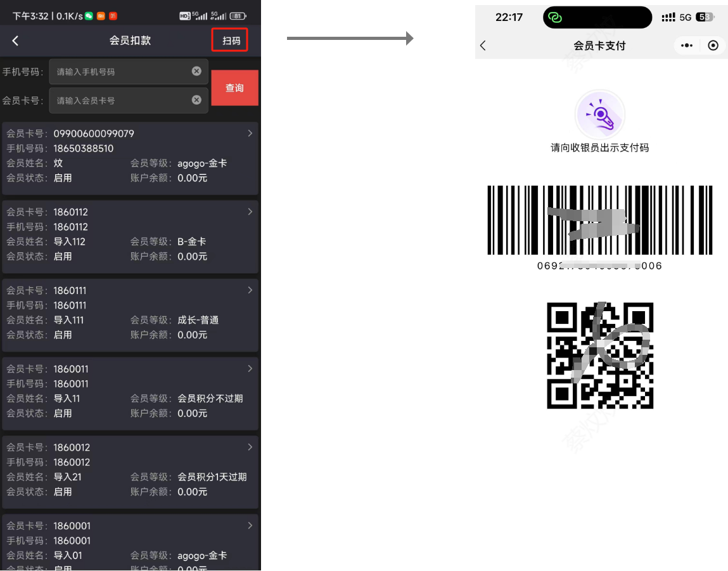Image resolution: width=728 pixels, height=571 pixels.
Task: Tap back arrow in 会员扣款 header
Action: tap(15, 41)
